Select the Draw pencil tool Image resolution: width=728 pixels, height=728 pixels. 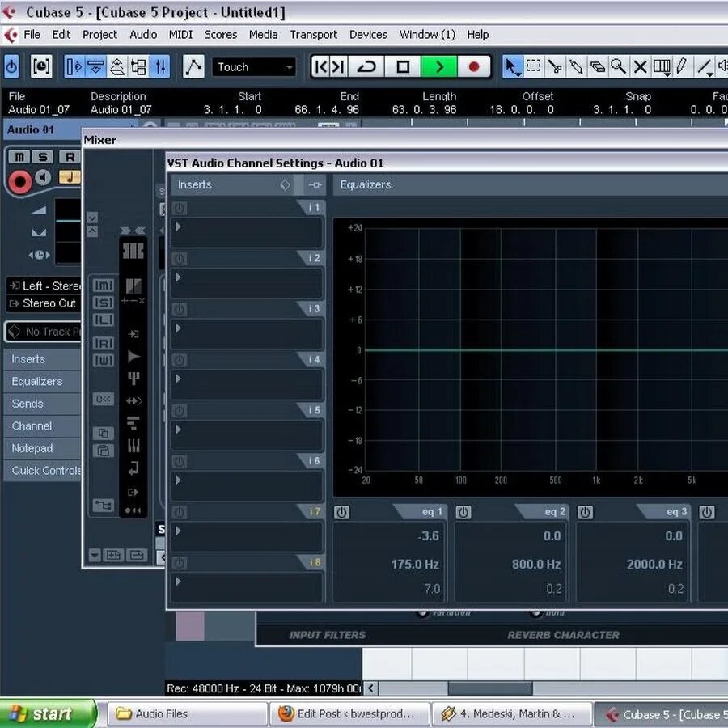[x=682, y=67]
